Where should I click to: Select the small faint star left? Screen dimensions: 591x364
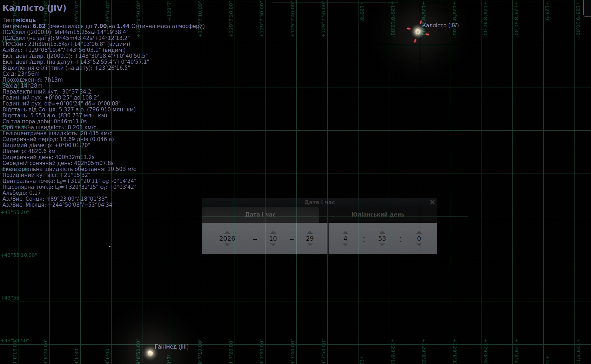pyautogui.click(x=110, y=247)
